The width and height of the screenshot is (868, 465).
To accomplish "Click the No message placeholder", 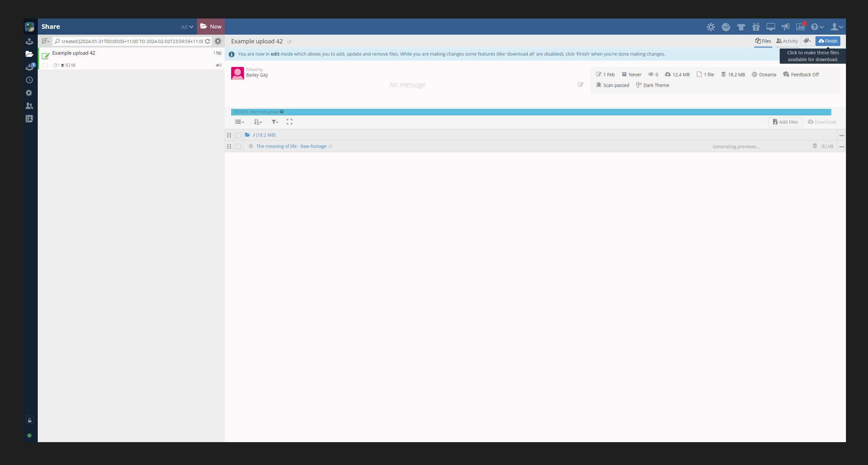I will coord(407,85).
